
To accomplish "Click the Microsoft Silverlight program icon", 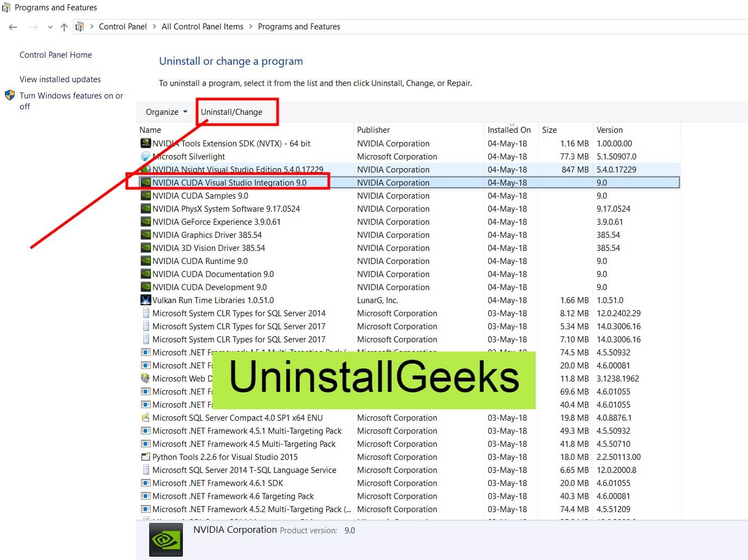I will coord(145,156).
